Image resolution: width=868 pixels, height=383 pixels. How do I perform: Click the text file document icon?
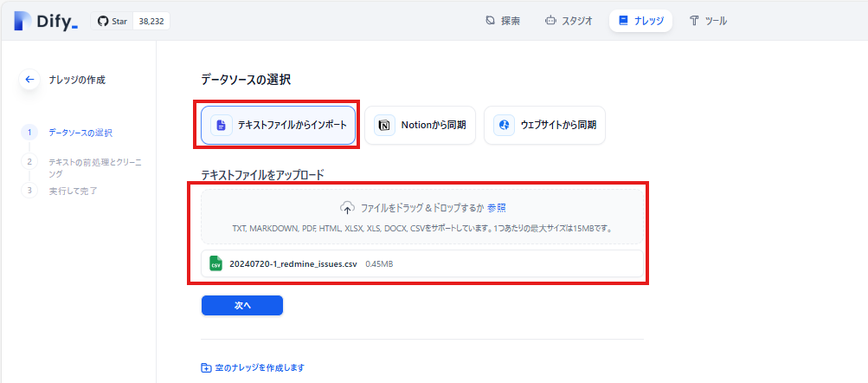click(221, 126)
